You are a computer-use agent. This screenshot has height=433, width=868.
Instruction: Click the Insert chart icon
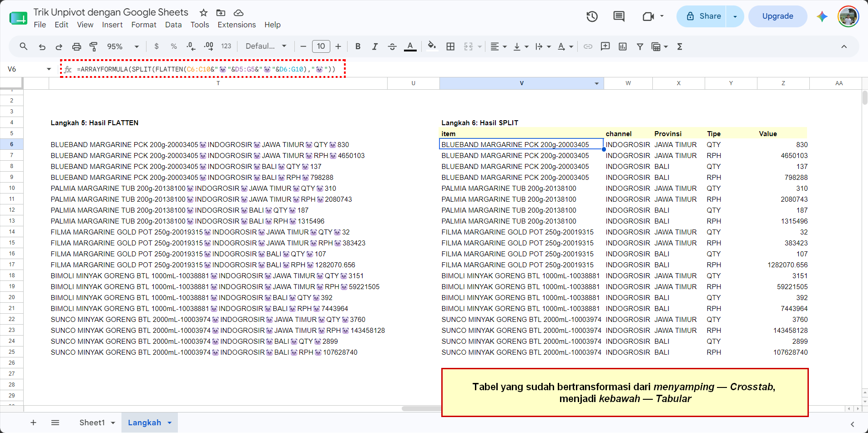point(623,46)
